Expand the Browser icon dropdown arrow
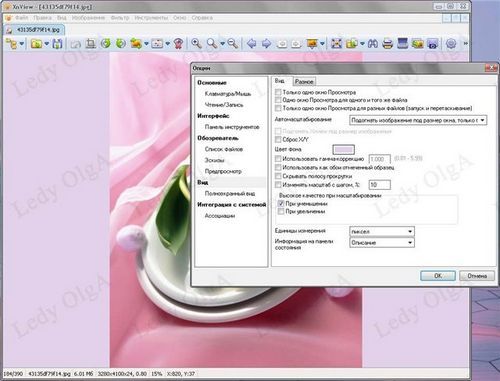The image size is (500, 381). tap(22, 44)
